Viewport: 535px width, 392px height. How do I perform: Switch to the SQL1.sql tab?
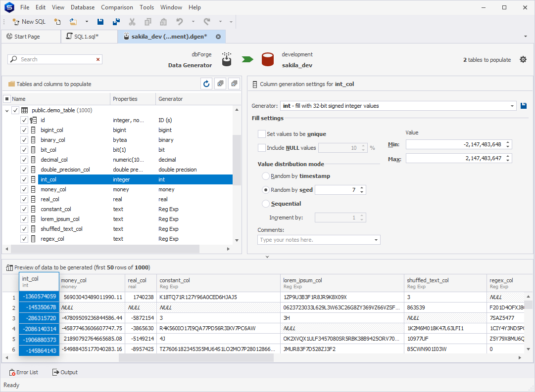click(x=86, y=37)
